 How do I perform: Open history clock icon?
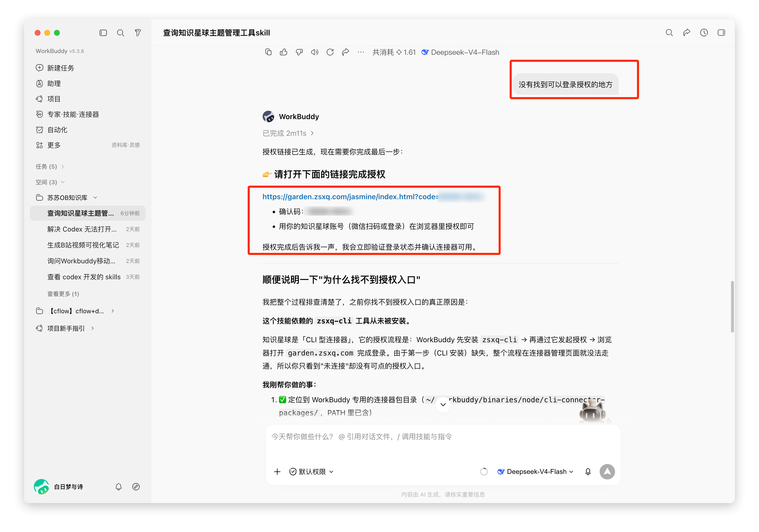coord(704,33)
